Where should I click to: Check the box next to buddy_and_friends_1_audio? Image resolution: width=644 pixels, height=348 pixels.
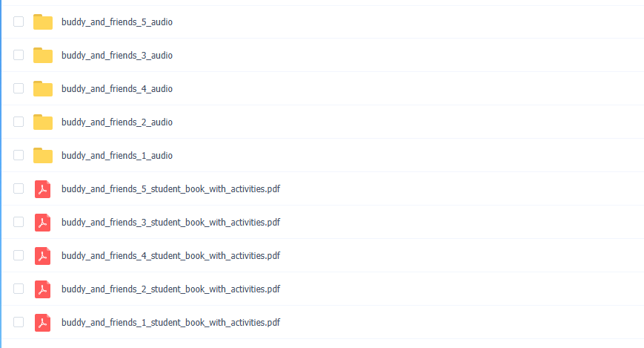(19, 155)
